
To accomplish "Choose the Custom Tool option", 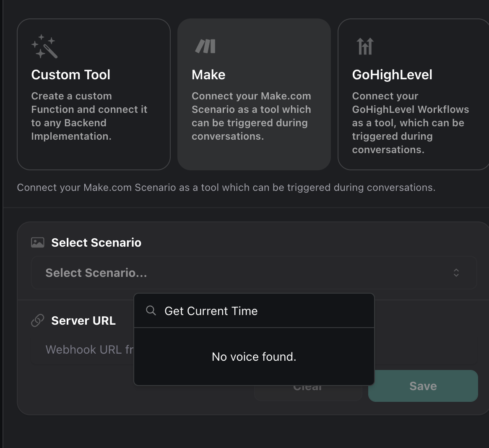I will pyautogui.click(x=93, y=94).
